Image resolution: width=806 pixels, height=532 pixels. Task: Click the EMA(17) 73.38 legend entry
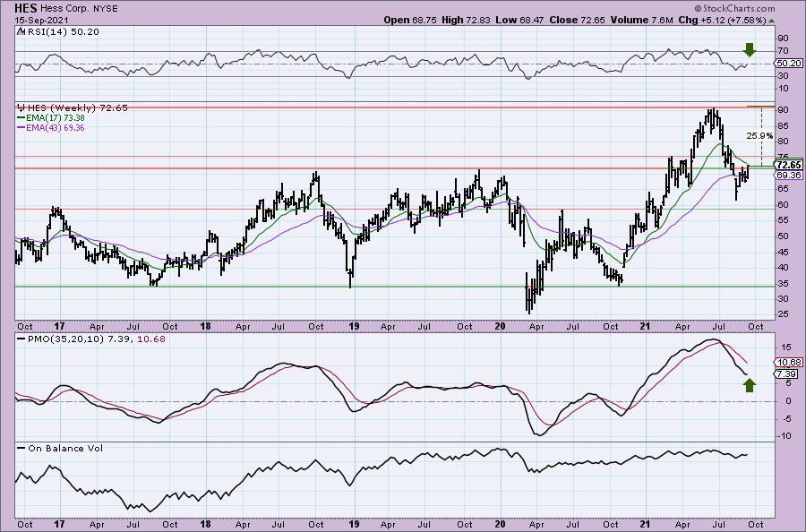(55, 117)
